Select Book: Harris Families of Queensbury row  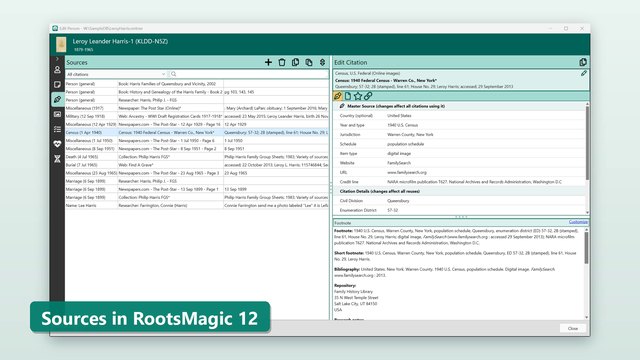point(197,84)
